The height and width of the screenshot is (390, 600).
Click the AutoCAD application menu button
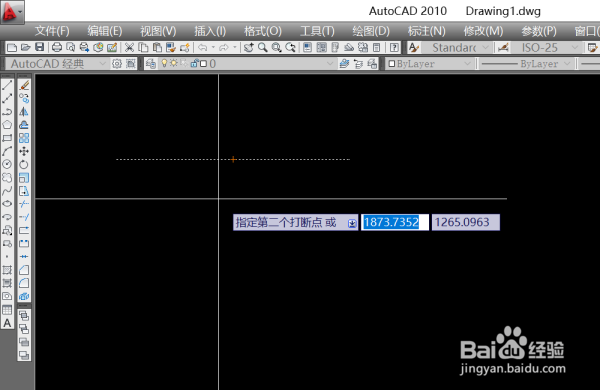click(12, 12)
